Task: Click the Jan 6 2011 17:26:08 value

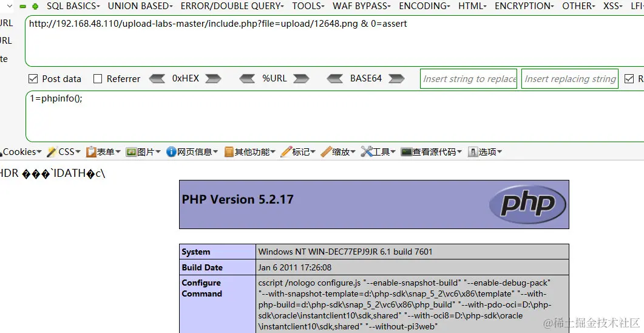Action: point(294,267)
